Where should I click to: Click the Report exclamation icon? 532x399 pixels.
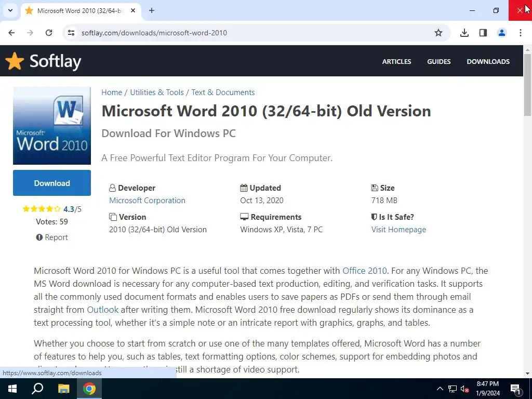coord(39,237)
